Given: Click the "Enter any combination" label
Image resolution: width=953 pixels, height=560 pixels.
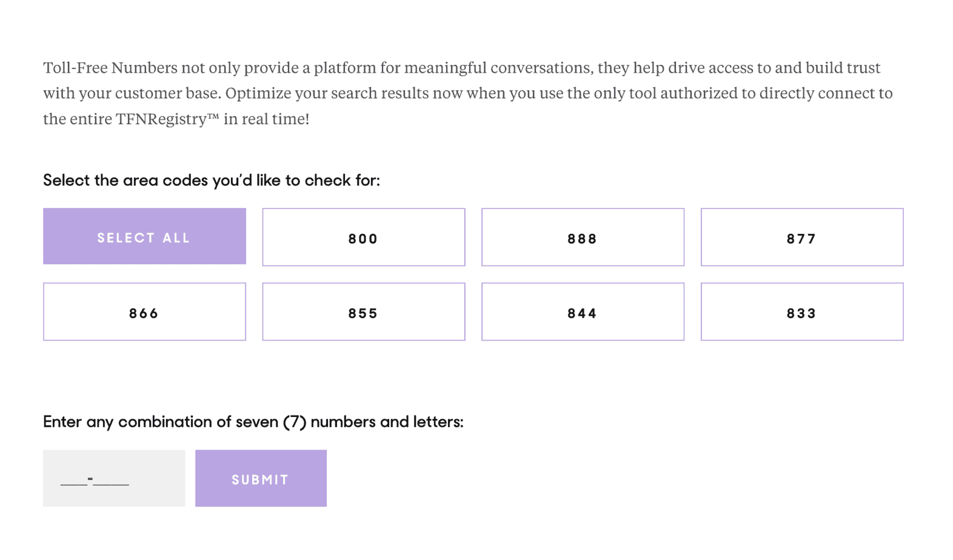Looking at the screenshot, I should 253,422.
